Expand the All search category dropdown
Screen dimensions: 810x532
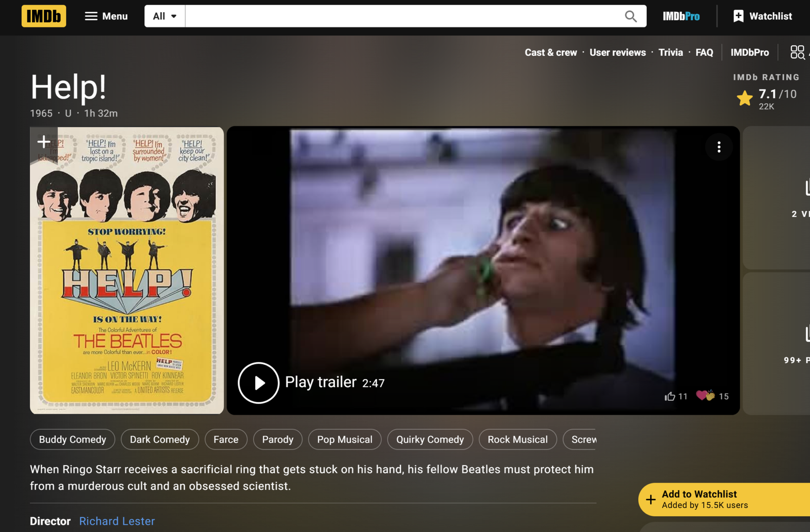click(x=165, y=16)
